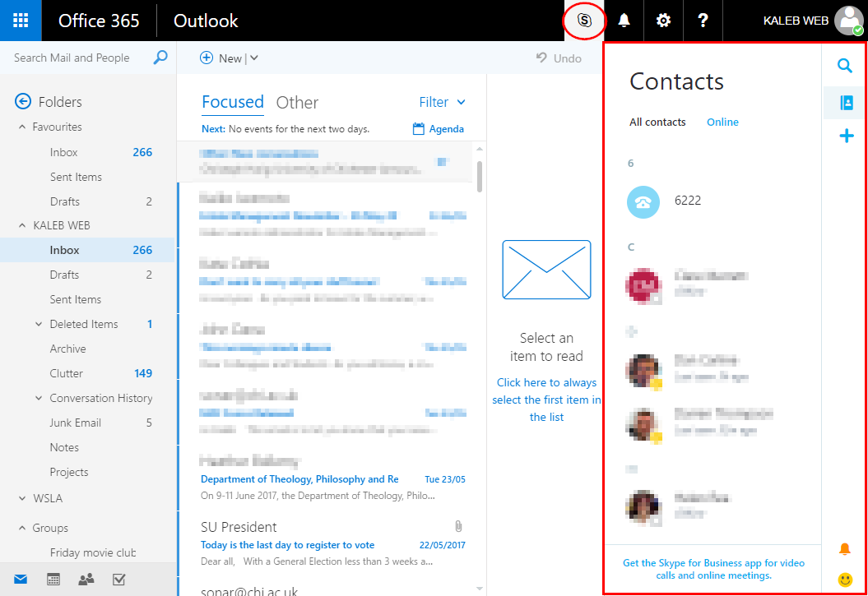Viewport: 868px width, 596px height.
Task: Expand the Conversation History folder
Action: pos(39,398)
